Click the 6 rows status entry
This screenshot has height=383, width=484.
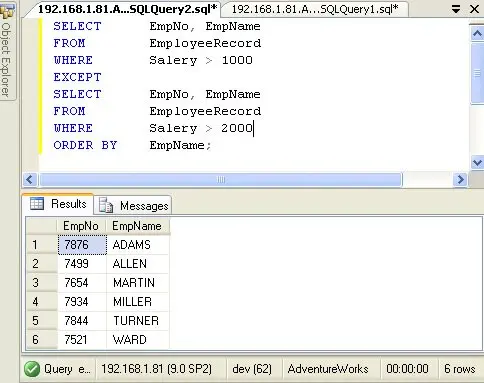[x=460, y=369]
